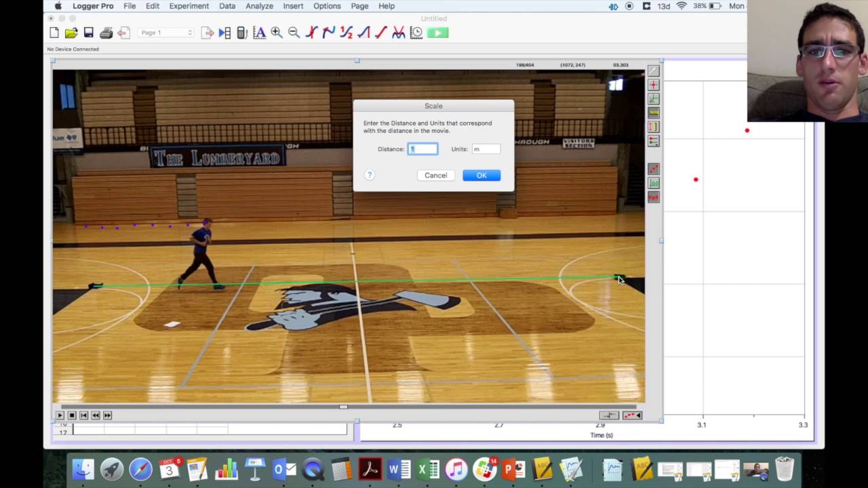
Task: Open the Edit menu
Action: click(x=153, y=6)
